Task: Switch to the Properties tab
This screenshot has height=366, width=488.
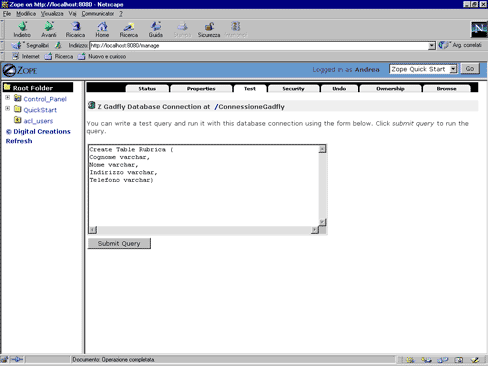Action: click(201, 89)
